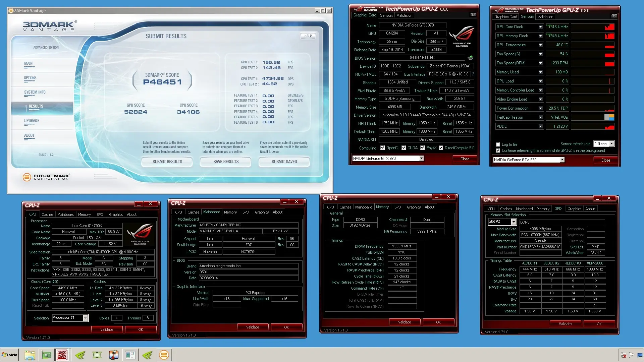Open About tab in CPU-Z SPD window

(x=590, y=209)
